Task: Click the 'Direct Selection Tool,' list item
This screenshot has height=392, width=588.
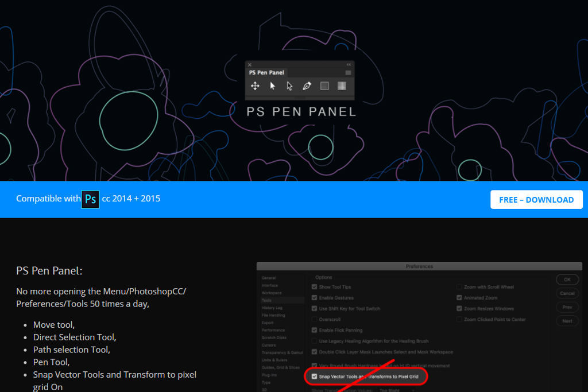Action: coord(75,337)
